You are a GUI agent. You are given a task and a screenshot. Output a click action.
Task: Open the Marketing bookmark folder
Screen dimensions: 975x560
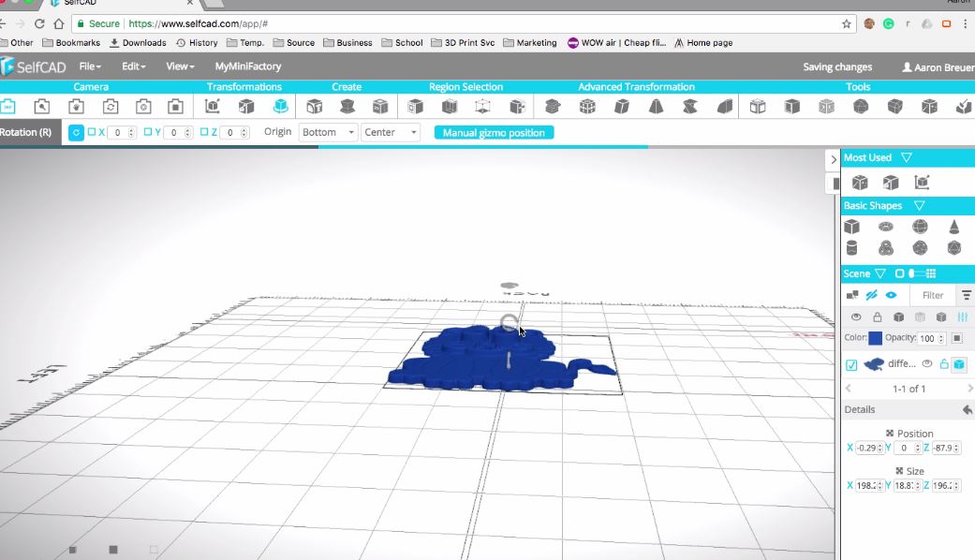(x=530, y=43)
